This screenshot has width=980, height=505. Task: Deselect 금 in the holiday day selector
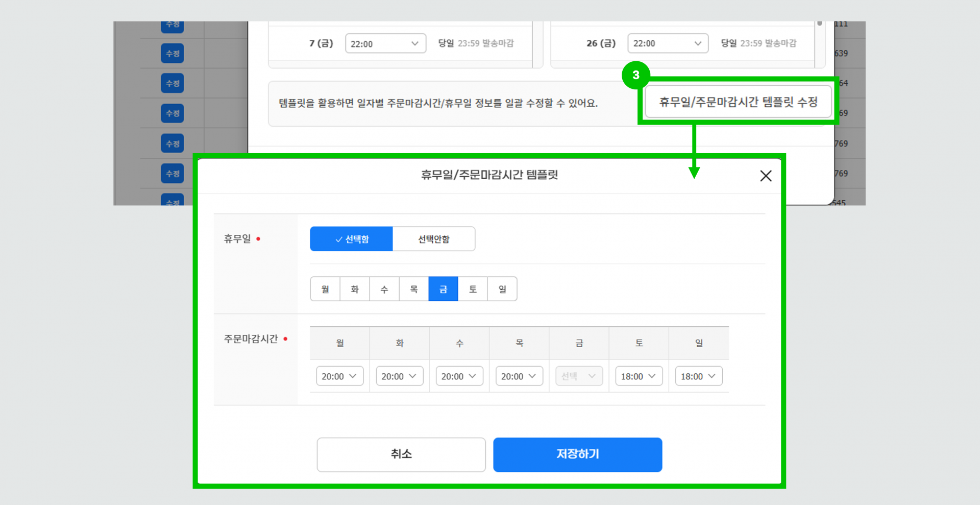pos(443,289)
